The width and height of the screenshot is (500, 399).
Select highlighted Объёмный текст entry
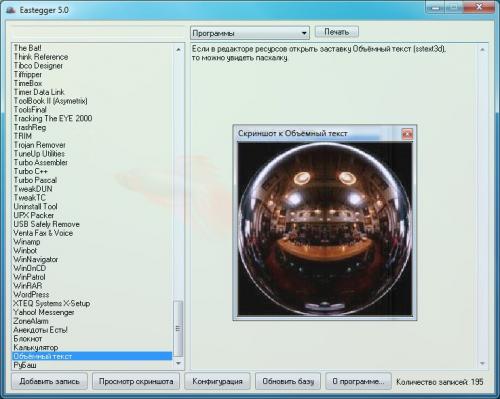point(92,356)
